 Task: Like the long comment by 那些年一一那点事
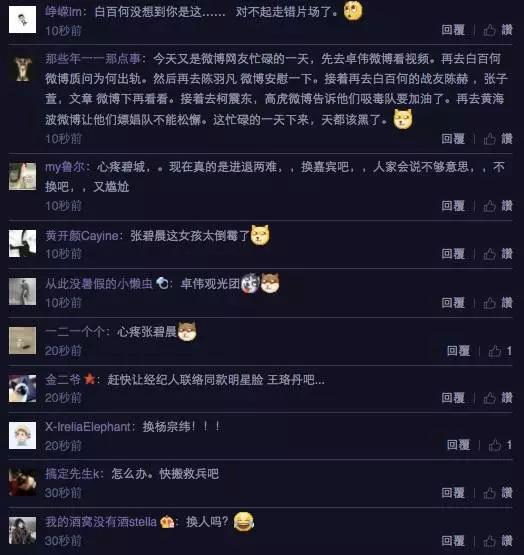(x=498, y=139)
